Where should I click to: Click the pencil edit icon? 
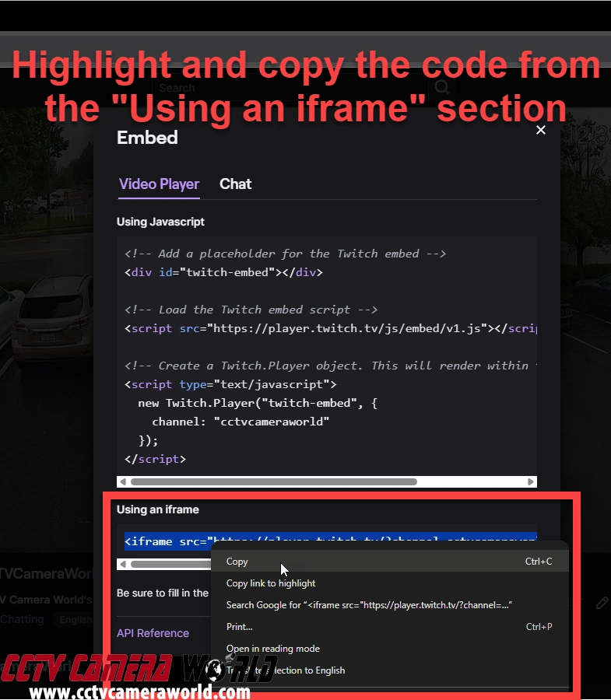point(602,603)
